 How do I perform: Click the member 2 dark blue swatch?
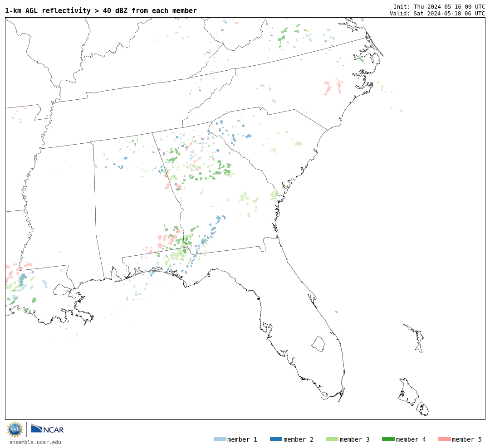click(x=276, y=439)
